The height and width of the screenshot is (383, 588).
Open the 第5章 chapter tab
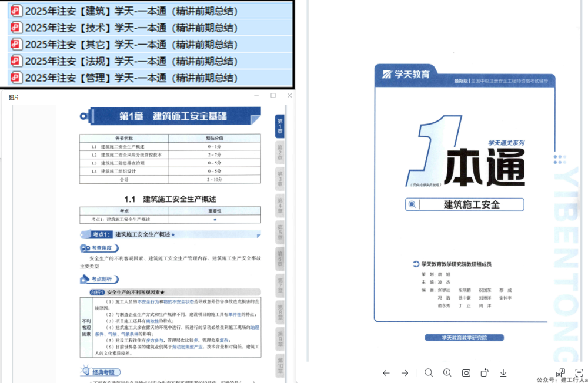280,233
